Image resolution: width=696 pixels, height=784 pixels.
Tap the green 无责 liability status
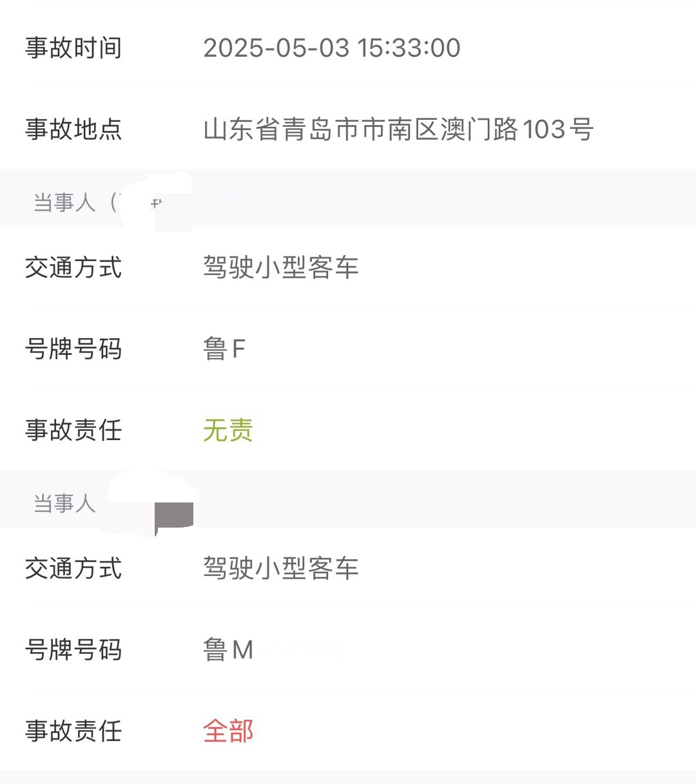(x=228, y=430)
